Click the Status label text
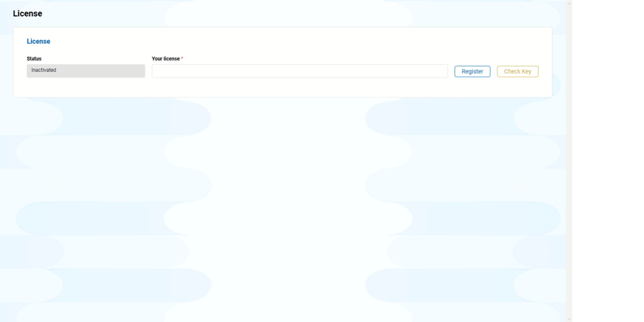 34,59
